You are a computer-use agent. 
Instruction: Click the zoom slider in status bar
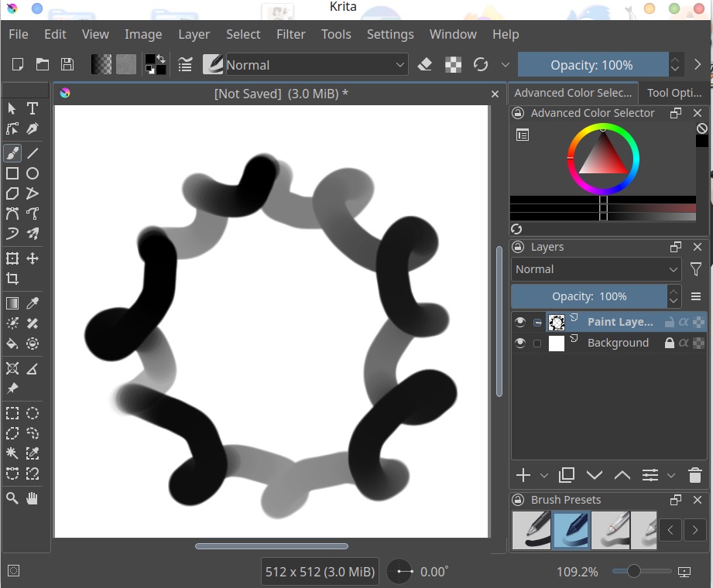[634, 572]
